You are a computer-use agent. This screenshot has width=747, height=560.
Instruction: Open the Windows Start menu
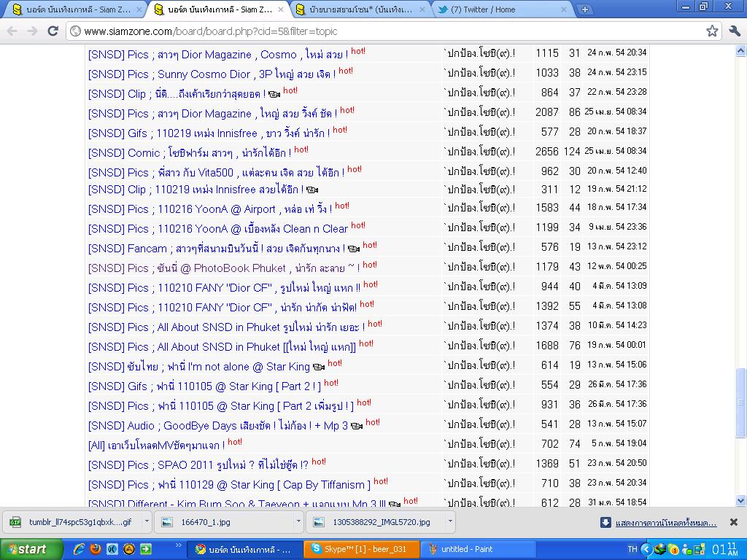[x=31, y=549]
